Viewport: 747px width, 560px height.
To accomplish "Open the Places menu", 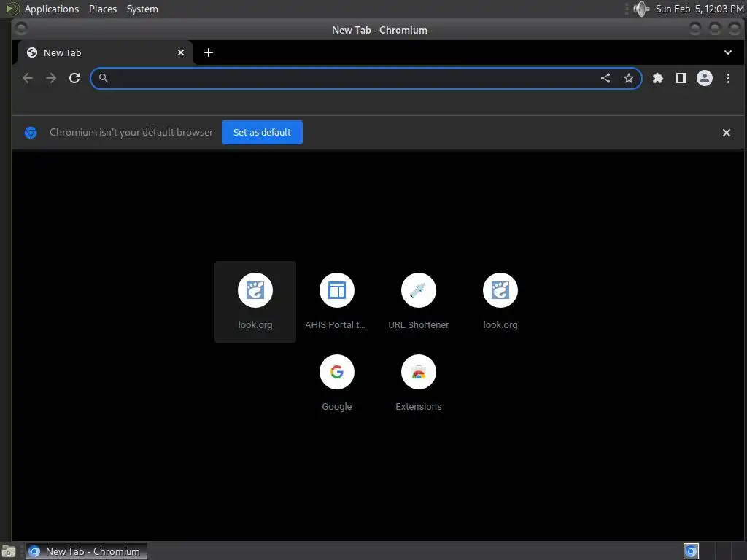I will pos(103,9).
